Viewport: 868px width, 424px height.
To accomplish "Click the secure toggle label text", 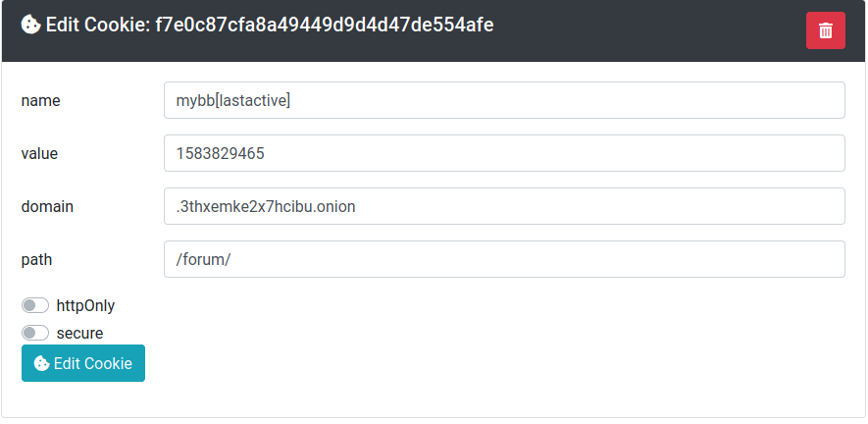I will 79,333.
